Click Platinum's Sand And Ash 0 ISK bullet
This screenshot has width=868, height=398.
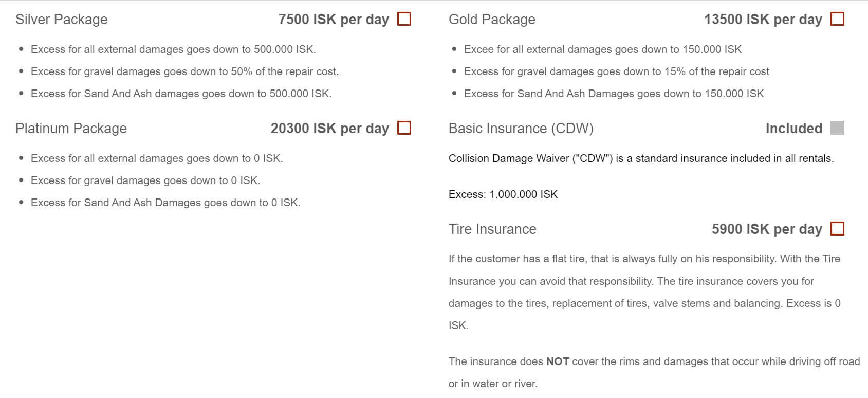coord(165,203)
